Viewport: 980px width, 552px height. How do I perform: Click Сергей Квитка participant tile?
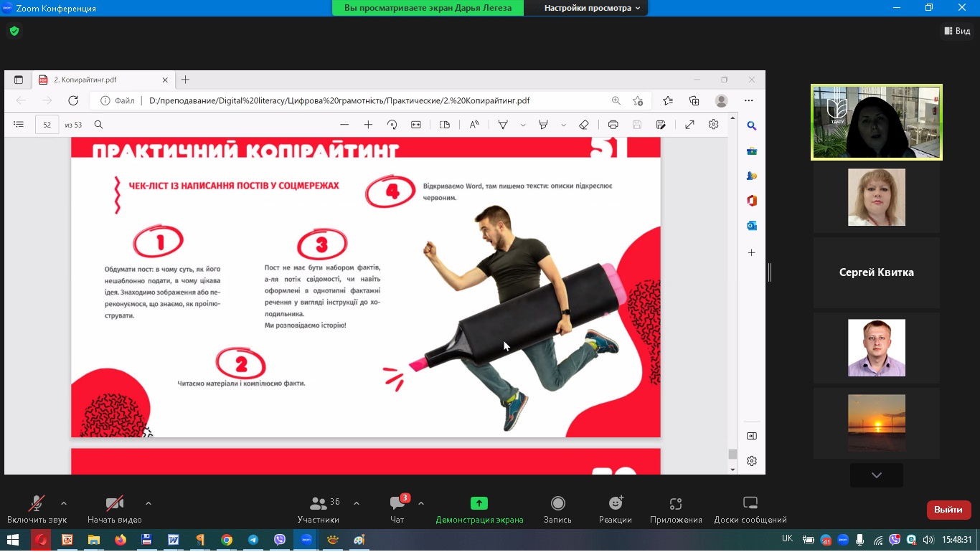pyautogui.click(x=876, y=272)
